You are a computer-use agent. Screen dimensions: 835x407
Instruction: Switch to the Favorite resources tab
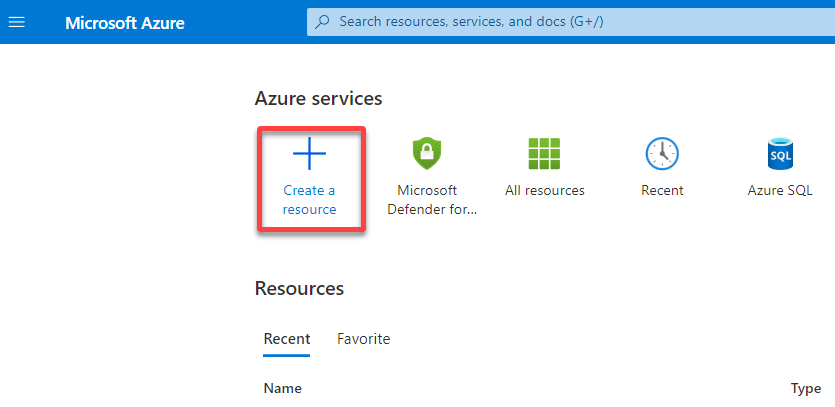pyautogui.click(x=364, y=339)
